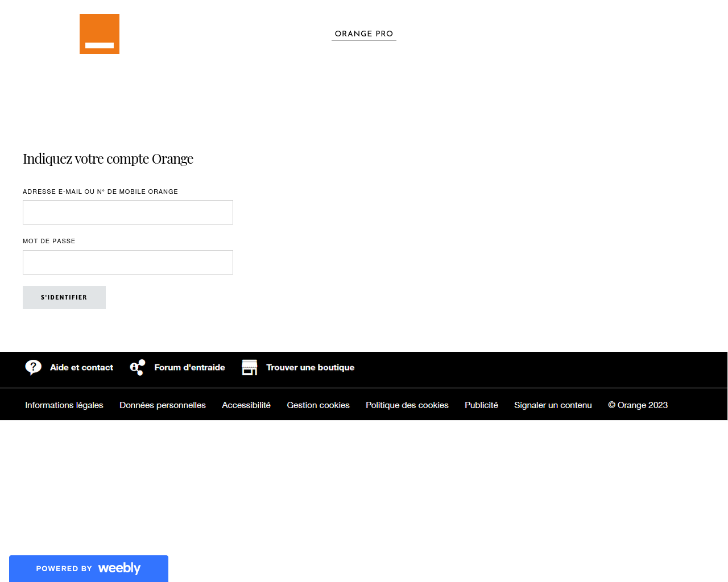The width and height of the screenshot is (728, 582).
Task: Open the Accessibilité footer link
Action: click(246, 405)
